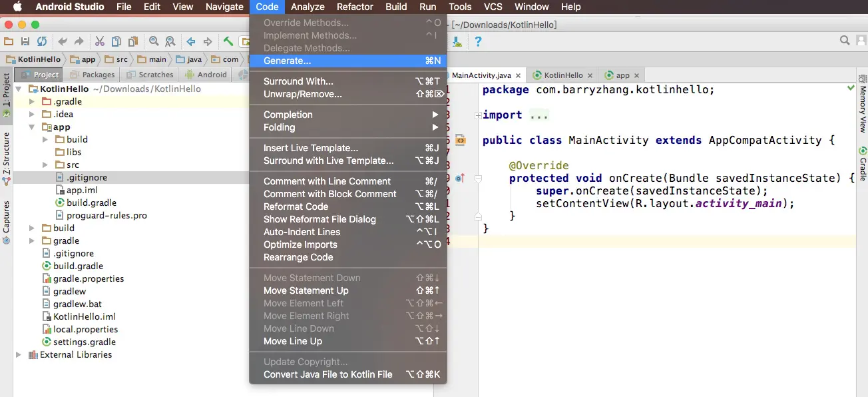Select Move Statement Up

click(x=348, y=290)
